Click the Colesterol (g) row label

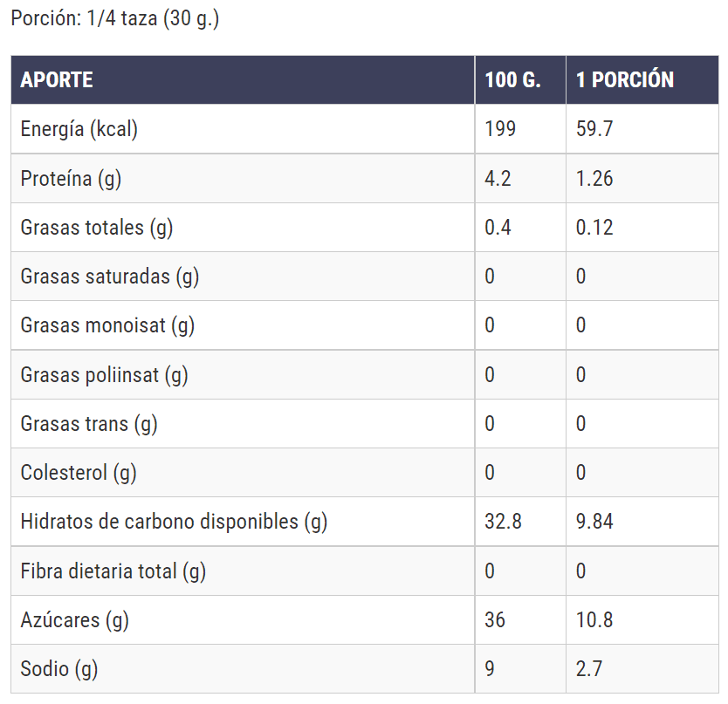pos(79,473)
